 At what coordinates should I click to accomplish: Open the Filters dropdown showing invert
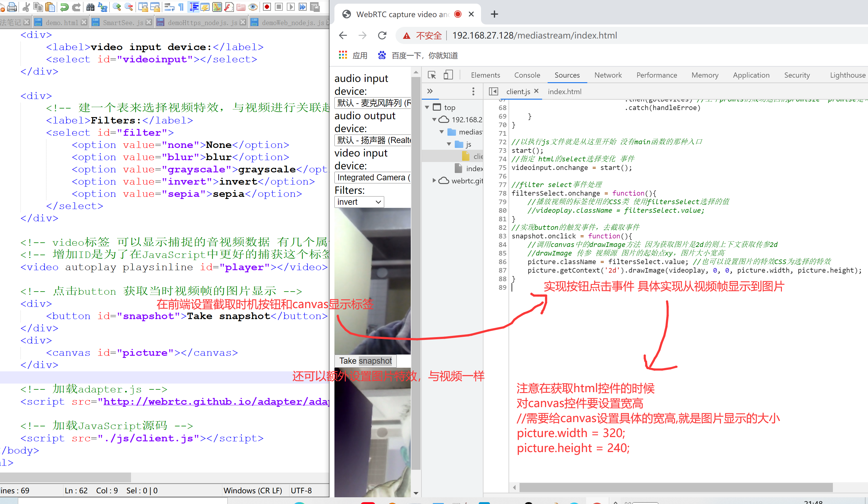tap(359, 202)
